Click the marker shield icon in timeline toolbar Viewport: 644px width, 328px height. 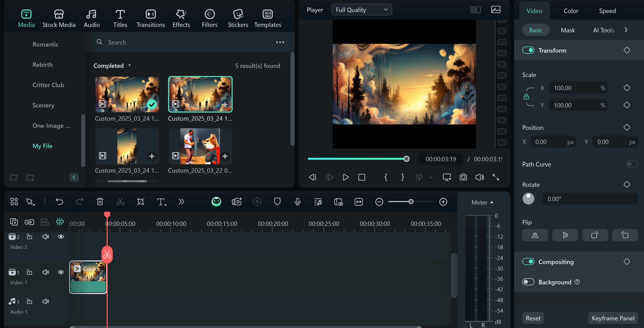pyautogui.click(x=277, y=202)
